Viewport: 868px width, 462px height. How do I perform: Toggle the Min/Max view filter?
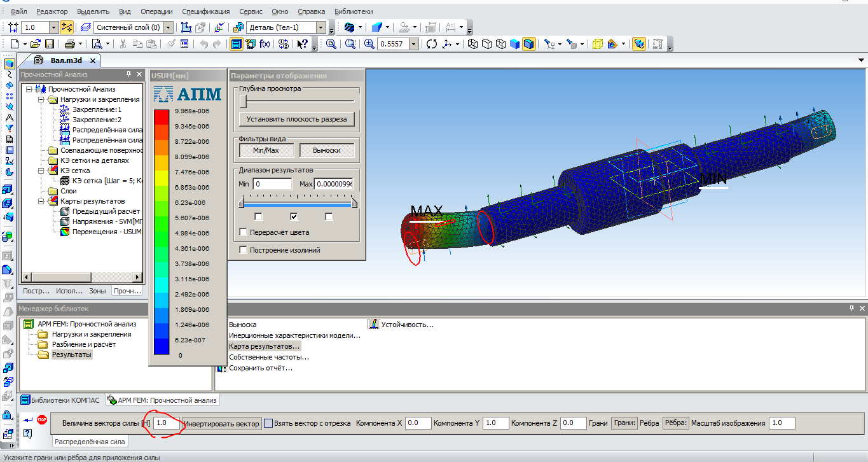coord(267,151)
